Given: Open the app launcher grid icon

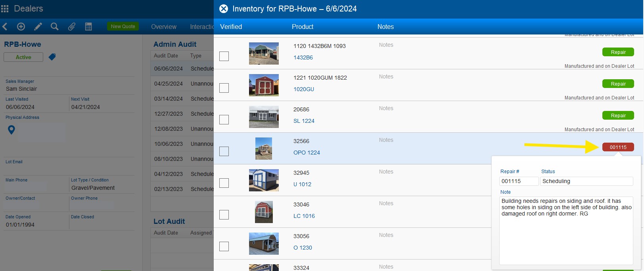Looking at the screenshot, I should [5, 9].
